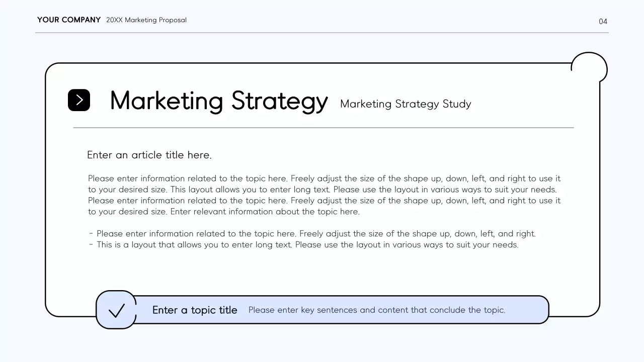Select the page number 04

(603, 21)
